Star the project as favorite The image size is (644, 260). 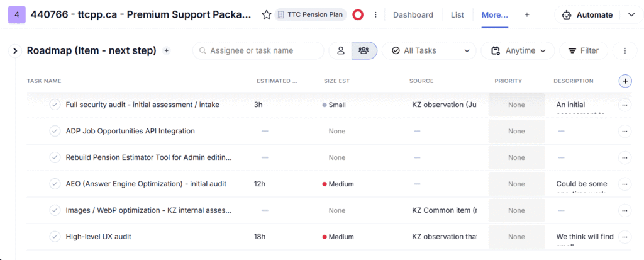pos(267,15)
